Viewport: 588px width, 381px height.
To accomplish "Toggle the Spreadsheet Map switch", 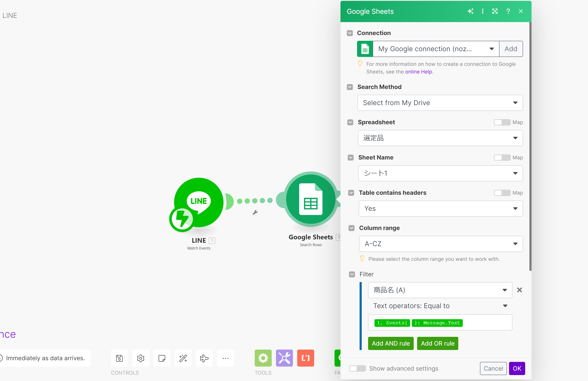I will pos(502,122).
